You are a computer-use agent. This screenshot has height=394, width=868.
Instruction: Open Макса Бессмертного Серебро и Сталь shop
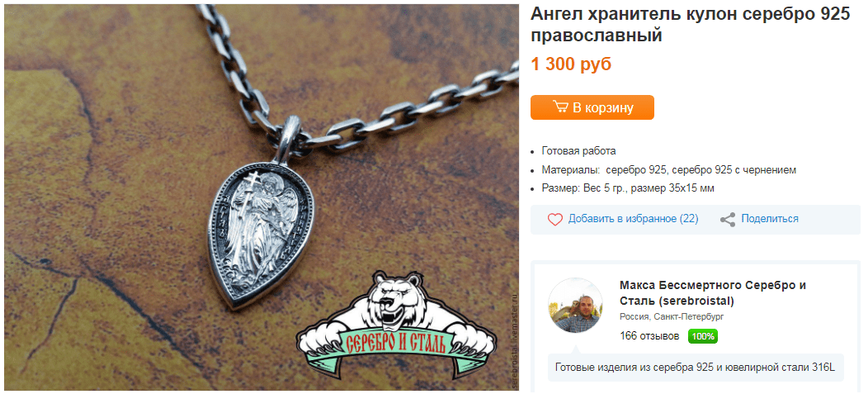[x=712, y=293]
